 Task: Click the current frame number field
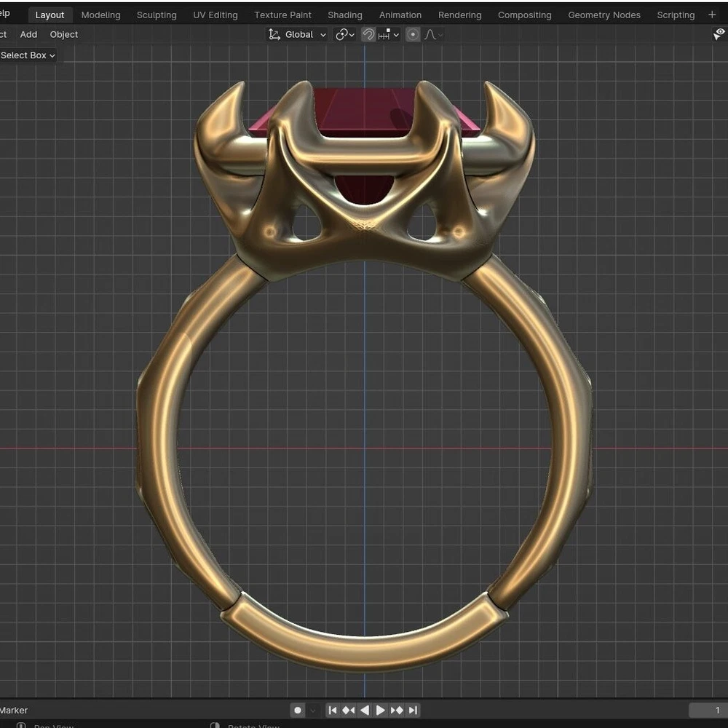[707, 710]
